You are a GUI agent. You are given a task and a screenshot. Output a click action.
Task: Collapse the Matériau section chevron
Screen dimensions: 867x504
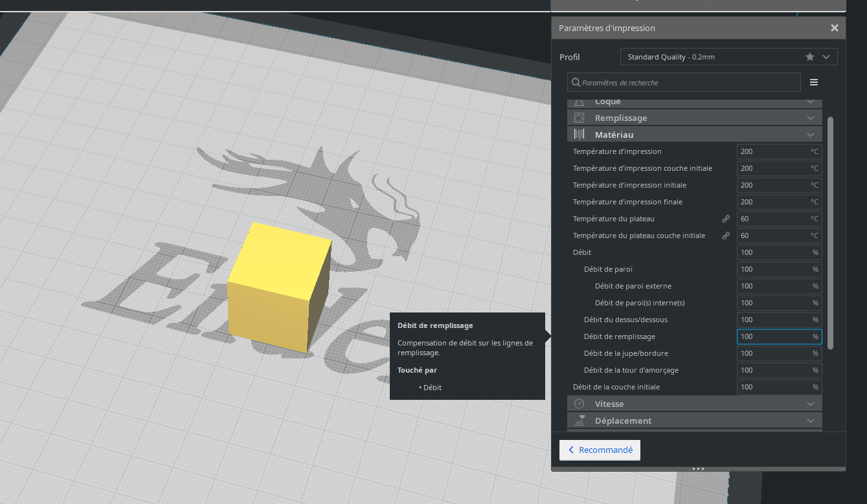810,135
